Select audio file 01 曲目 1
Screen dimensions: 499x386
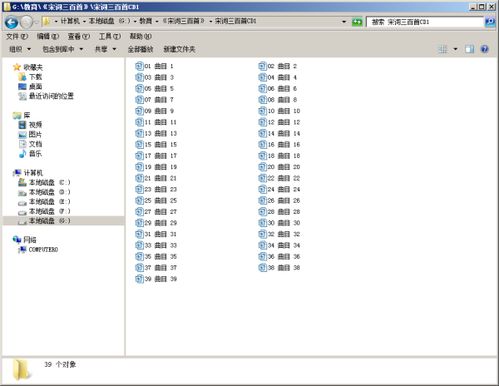[154, 66]
